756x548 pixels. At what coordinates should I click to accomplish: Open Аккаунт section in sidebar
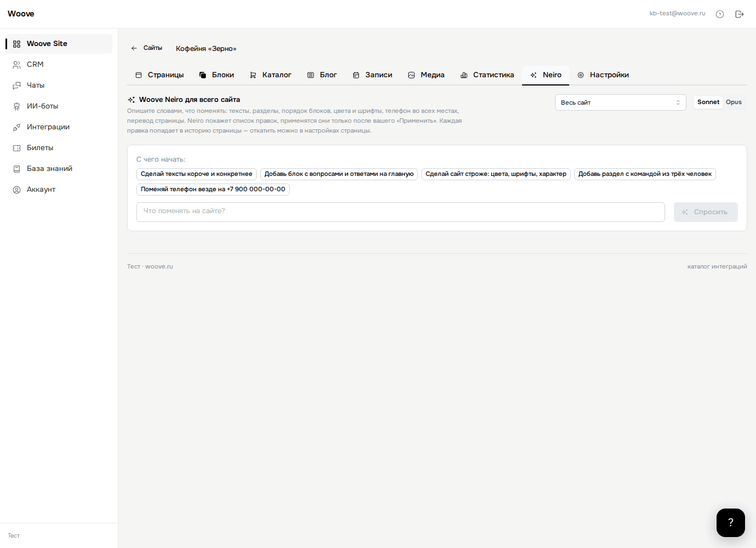59,190
